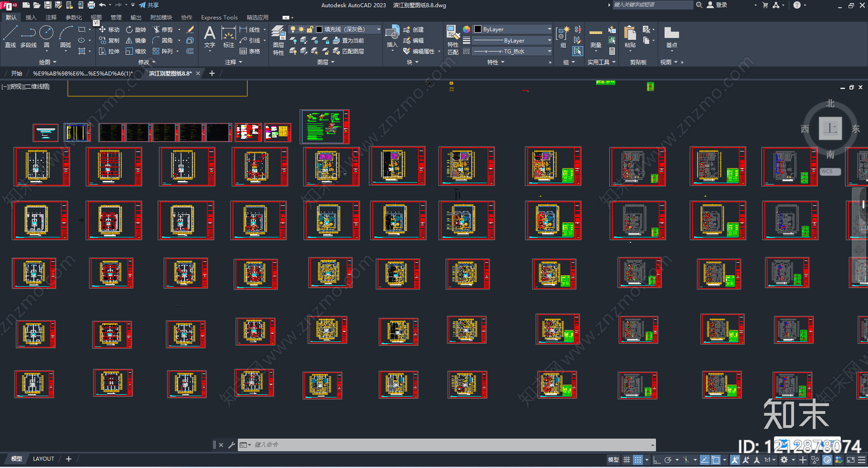Open 图层特性 layer properties
Viewport: 868px width, 468px height.
coord(278,40)
